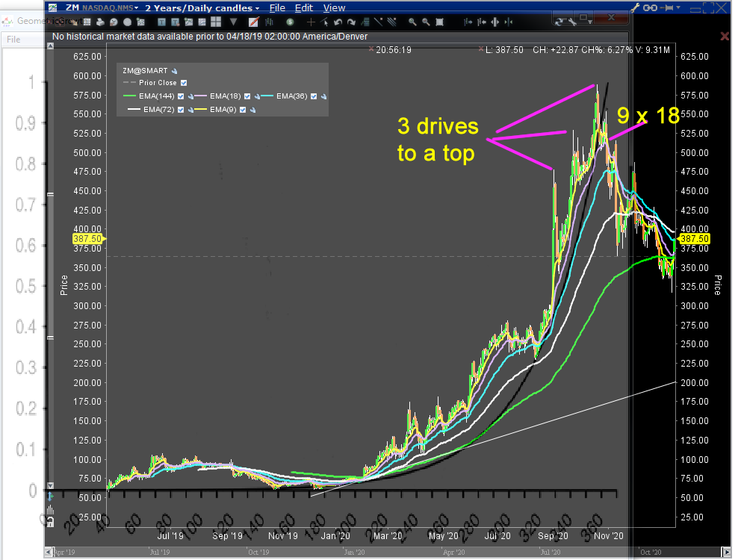The image size is (741, 560).
Task: Toggle the EMA(72) visibility checkbox
Action: (x=181, y=110)
